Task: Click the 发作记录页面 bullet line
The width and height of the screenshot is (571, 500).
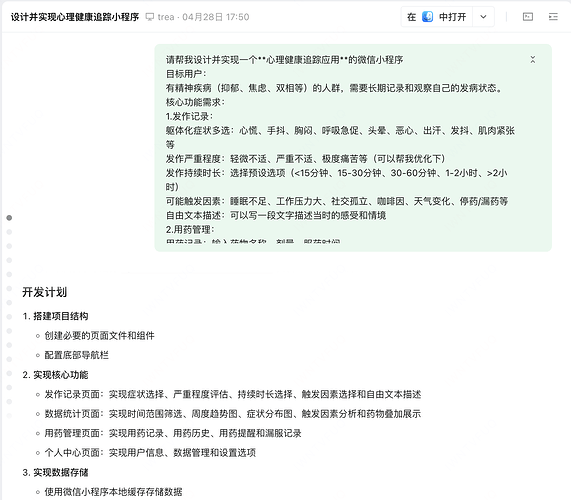Action: pos(233,394)
